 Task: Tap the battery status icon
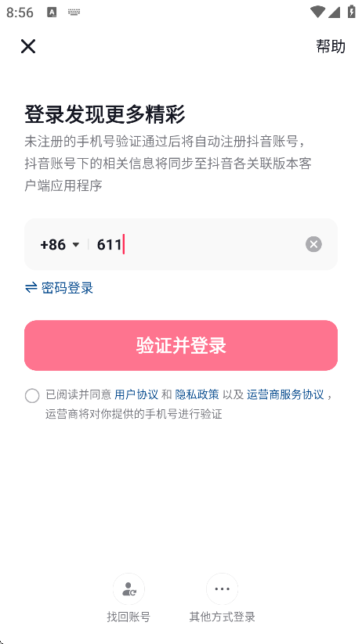point(351,12)
